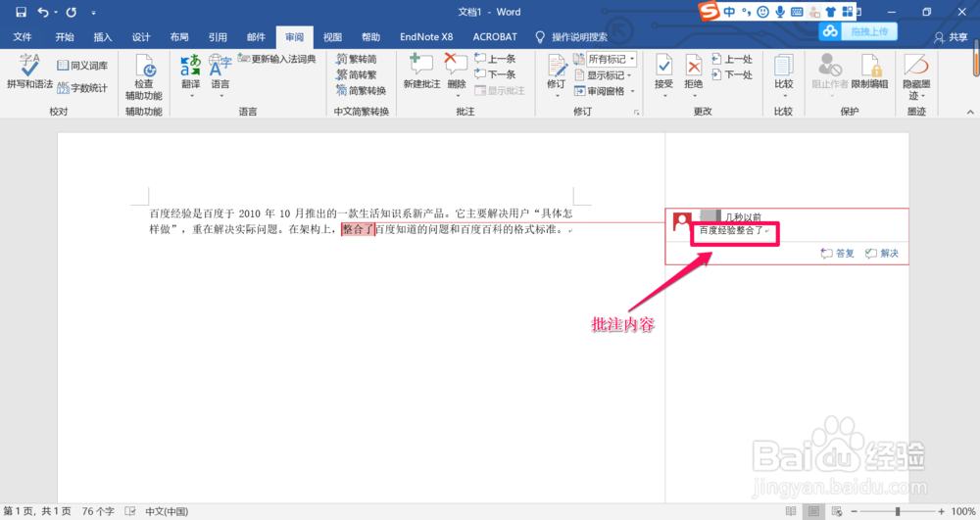This screenshot has width=980, height=520.
Task: Open the 翻译 translate tool
Action: pos(191,75)
